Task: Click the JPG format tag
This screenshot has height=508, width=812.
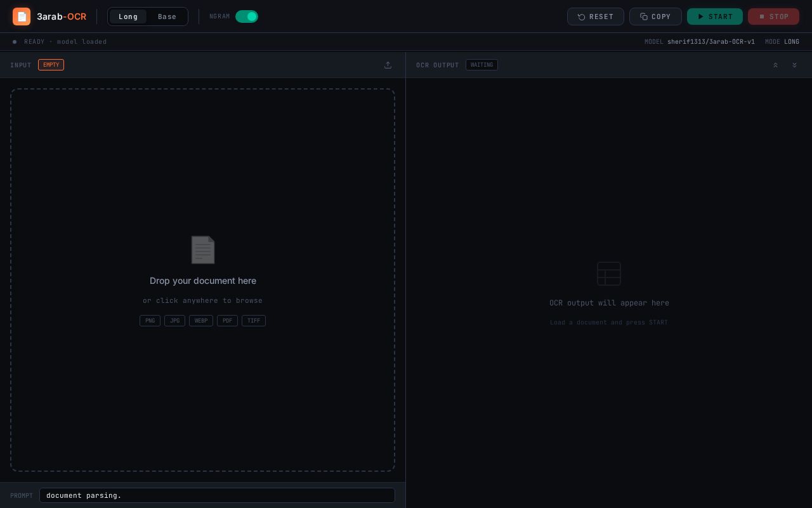Action: point(174,321)
